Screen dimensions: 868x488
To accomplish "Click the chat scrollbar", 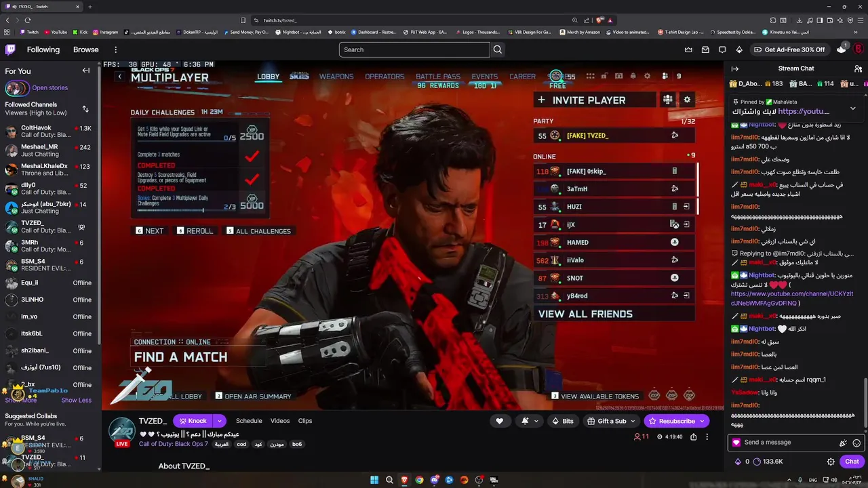I will (x=865, y=402).
